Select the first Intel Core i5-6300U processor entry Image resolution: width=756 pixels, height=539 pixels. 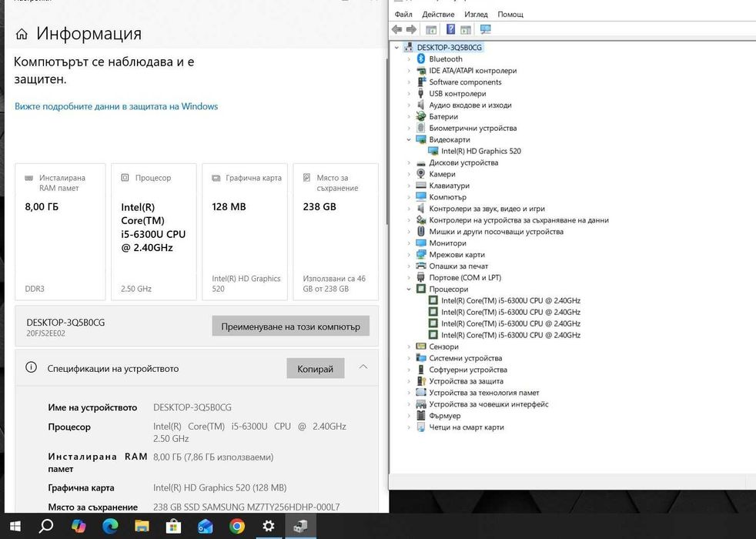click(510, 300)
